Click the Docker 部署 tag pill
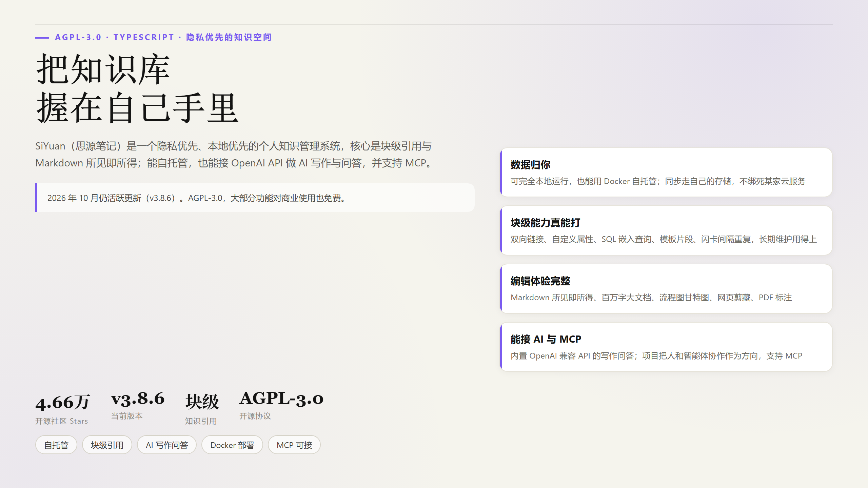The image size is (868, 488). coord(232,445)
